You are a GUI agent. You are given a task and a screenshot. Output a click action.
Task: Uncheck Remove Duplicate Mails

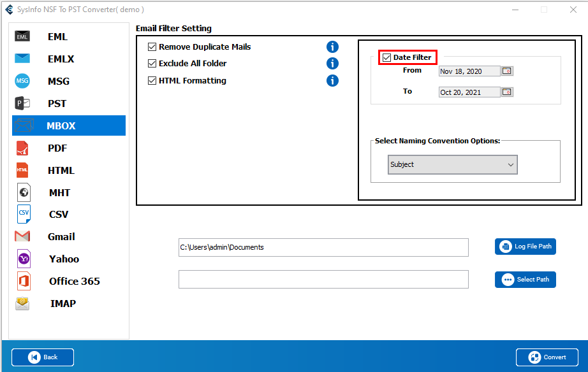[152, 47]
